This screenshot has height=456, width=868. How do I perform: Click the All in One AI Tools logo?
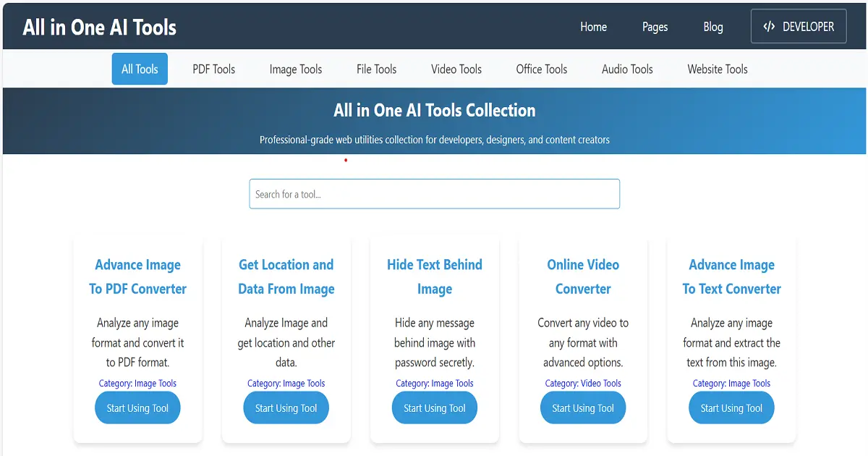click(99, 27)
